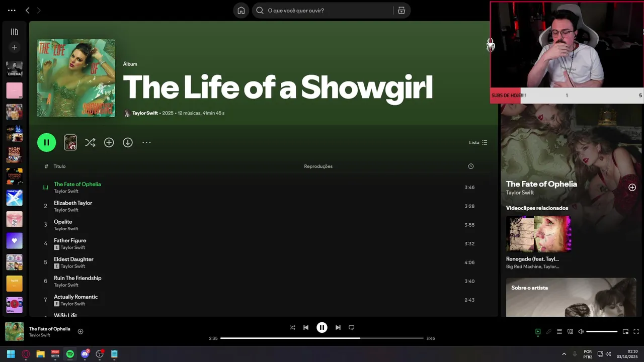
Task: Add The Fate of Ophelia in the right panel
Action: click(x=632, y=188)
